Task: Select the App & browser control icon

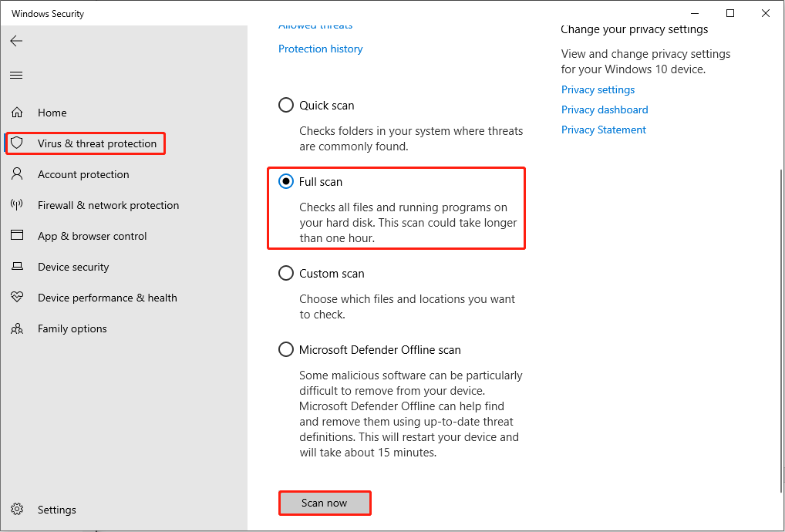Action: pyautogui.click(x=17, y=236)
